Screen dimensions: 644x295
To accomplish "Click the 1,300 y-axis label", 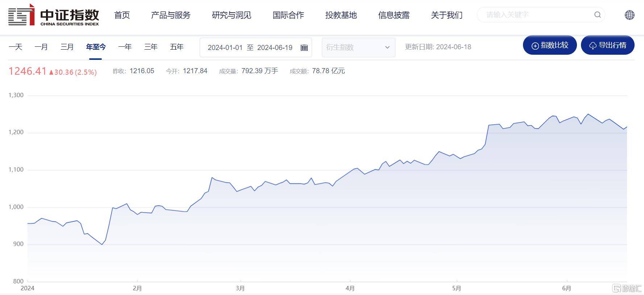I will coord(16,95).
